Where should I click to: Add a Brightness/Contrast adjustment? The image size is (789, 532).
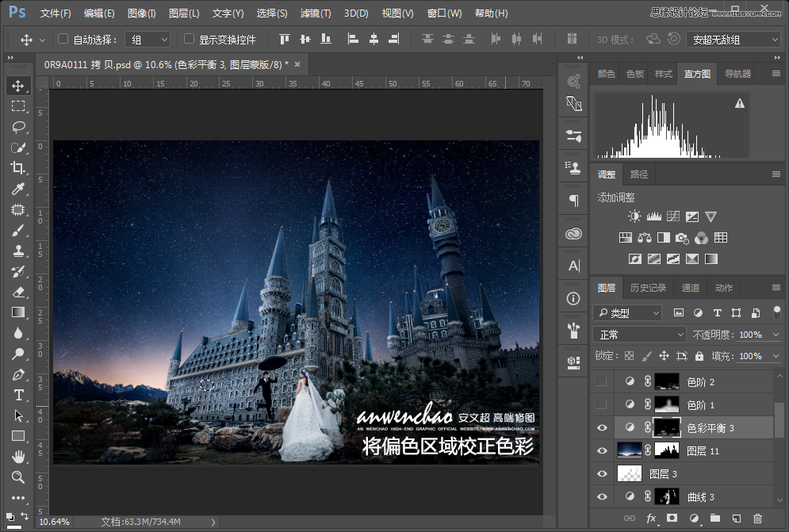point(634,216)
